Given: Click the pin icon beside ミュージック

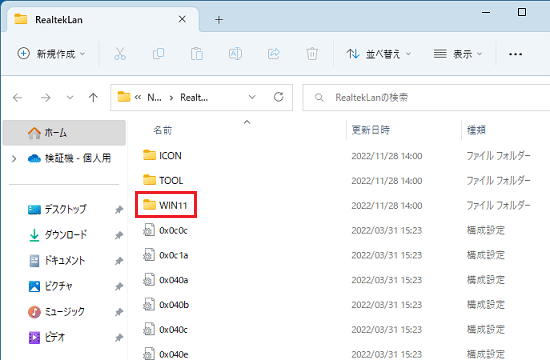Looking at the screenshot, I should pyautogui.click(x=119, y=312).
